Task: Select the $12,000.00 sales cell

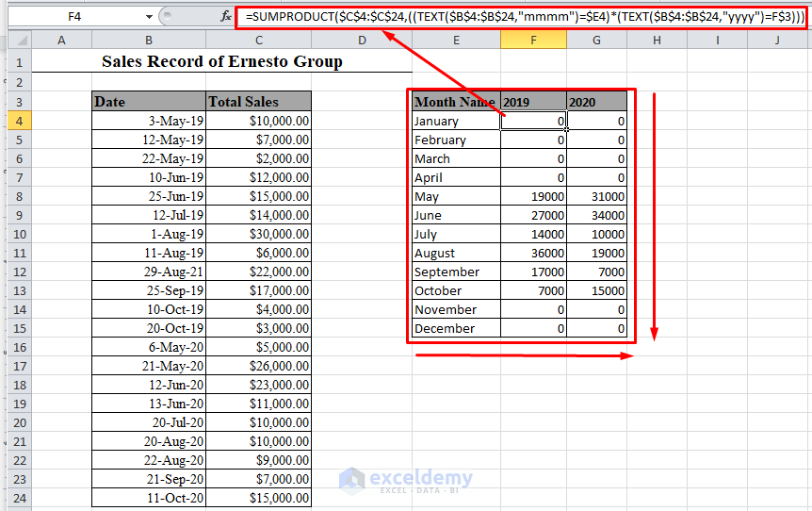Action: [258, 178]
